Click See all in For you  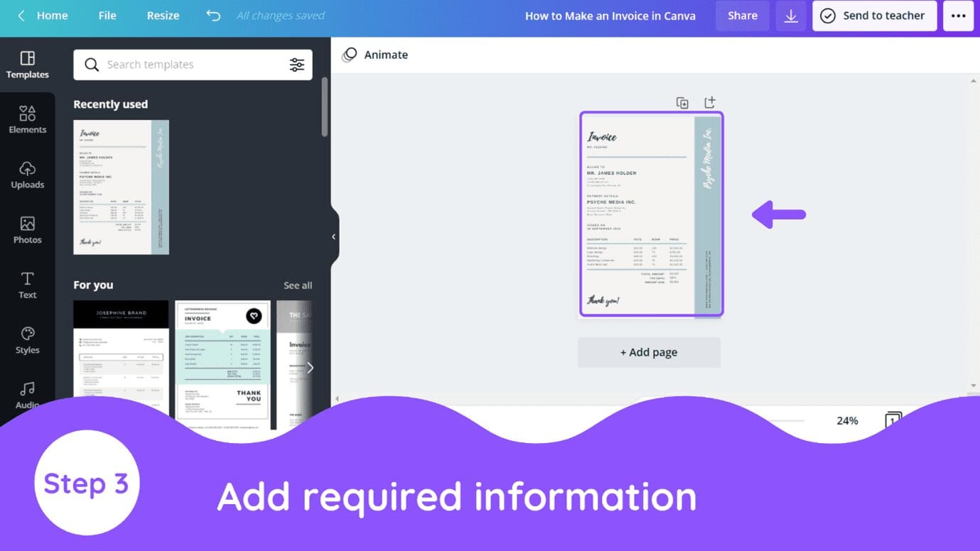click(298, 285)
